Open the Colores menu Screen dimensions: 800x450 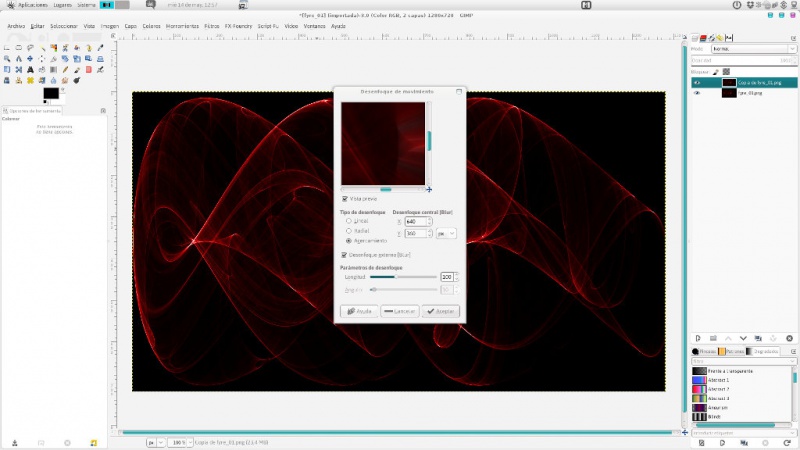[151, 26]
